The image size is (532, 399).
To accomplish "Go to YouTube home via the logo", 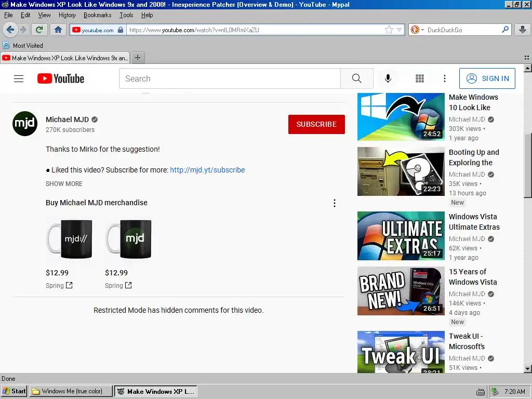I will (x=61, y=79).
